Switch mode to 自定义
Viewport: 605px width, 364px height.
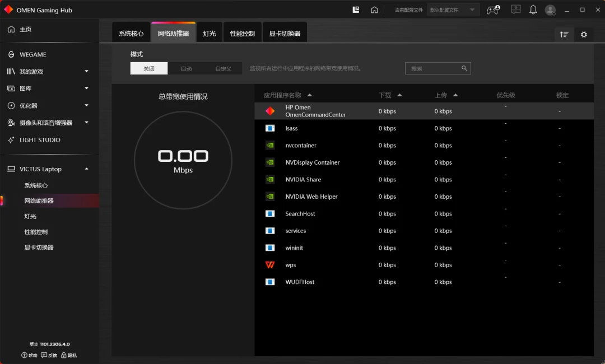[x=224, y=68]
